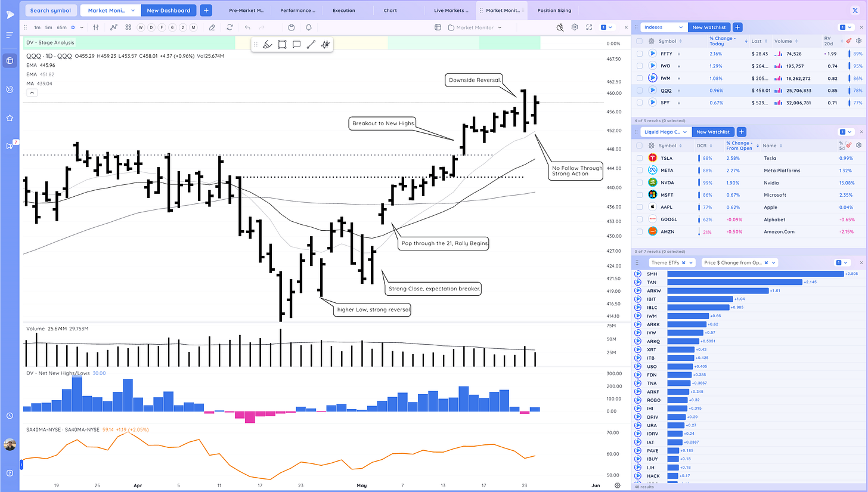Select the eraser tool in chart toolbar
The height and width of the screenshot is (492, 868).
tap(212, 27)
